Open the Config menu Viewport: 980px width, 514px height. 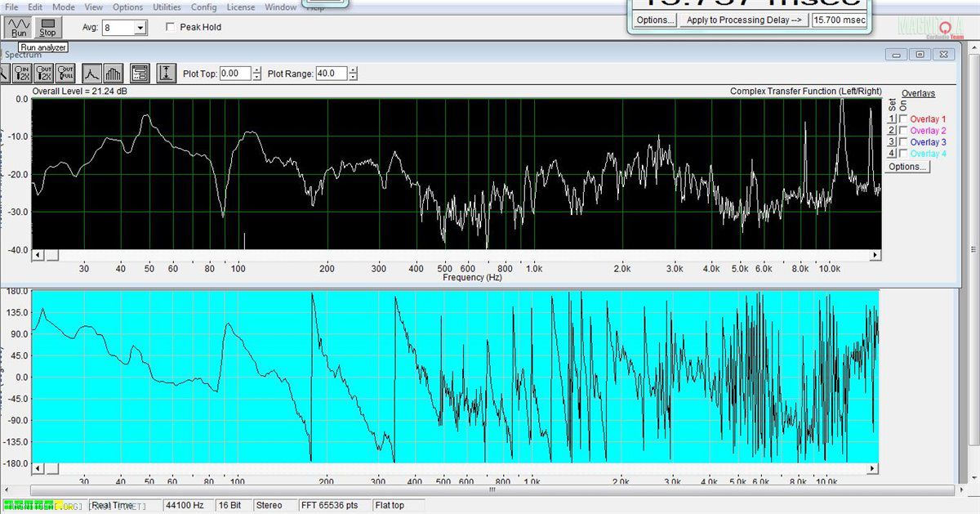tap(203, 7)
